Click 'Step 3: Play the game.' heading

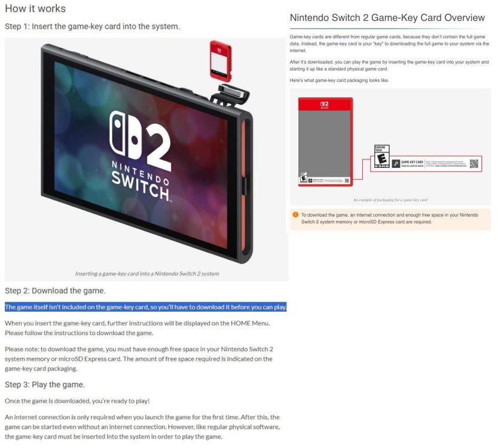click(44, 385)
